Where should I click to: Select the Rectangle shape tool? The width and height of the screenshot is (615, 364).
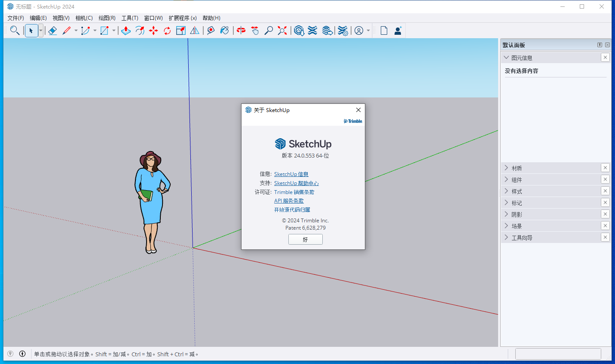tap(104, 30)
